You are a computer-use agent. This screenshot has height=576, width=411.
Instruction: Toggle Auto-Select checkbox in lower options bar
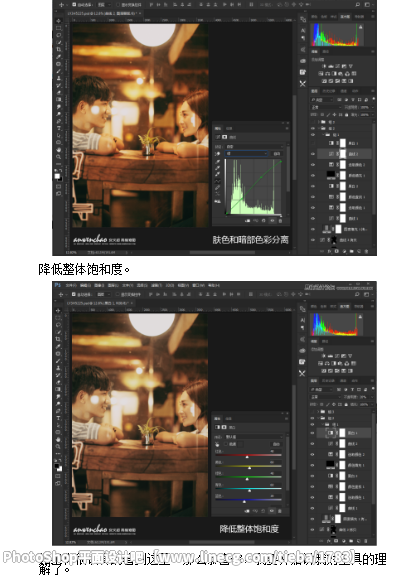click(74, 294)
